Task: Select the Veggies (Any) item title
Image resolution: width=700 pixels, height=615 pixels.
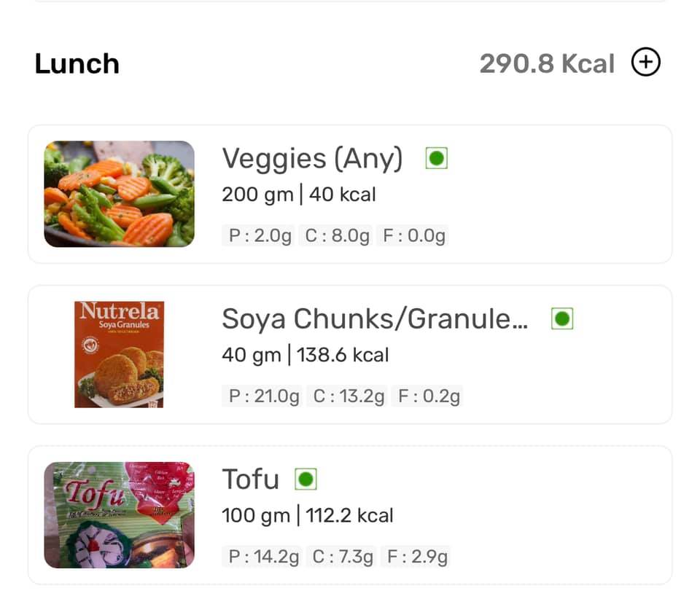Action: pyautogui.click(x=312, y=158)
